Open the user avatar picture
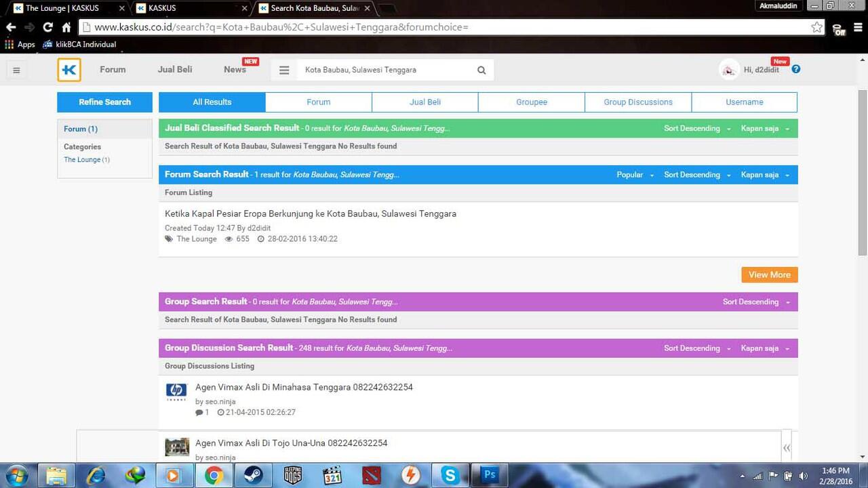This screenshot has height=488, width=868. 729,69
